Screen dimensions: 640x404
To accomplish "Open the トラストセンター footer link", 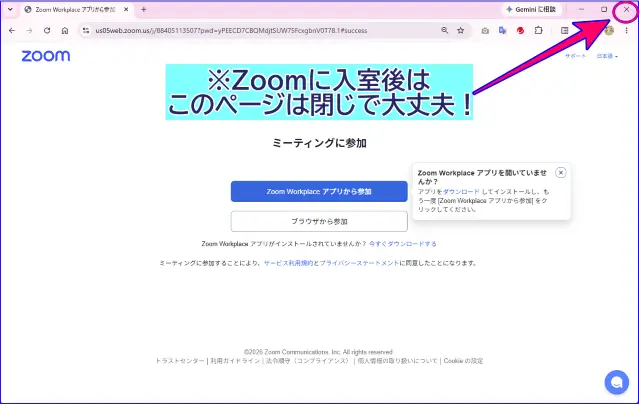I will 180,361.
